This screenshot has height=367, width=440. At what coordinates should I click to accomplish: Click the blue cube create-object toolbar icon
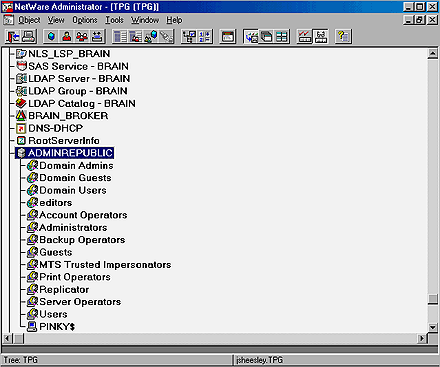51,36
